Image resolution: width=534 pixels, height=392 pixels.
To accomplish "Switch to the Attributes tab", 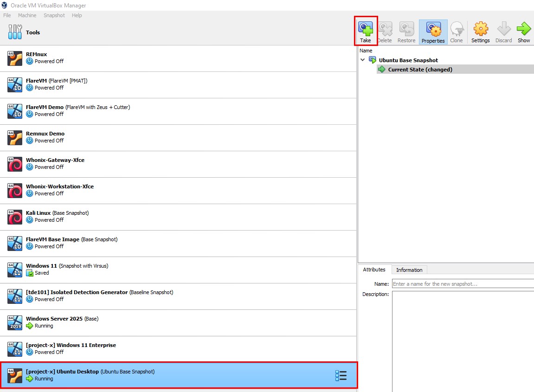I will click(x=374, y=270).
